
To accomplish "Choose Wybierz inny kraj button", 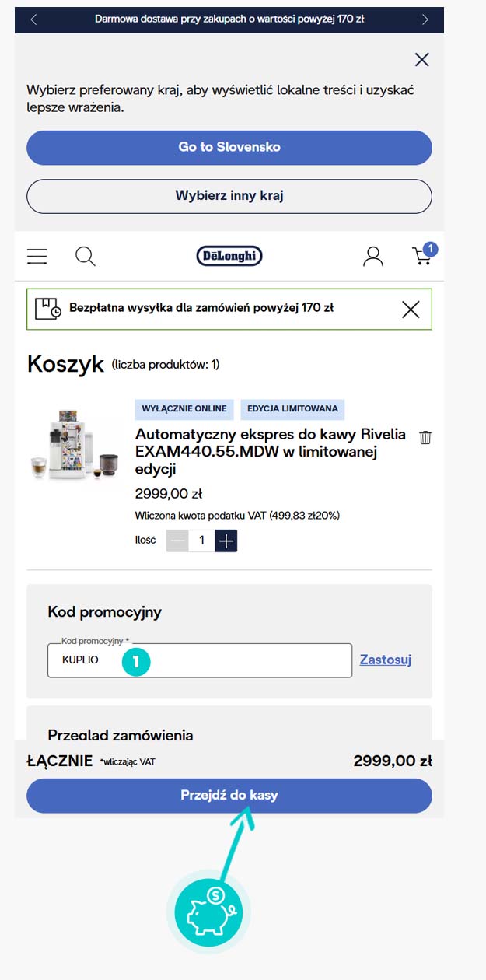I will click(229, 196).
